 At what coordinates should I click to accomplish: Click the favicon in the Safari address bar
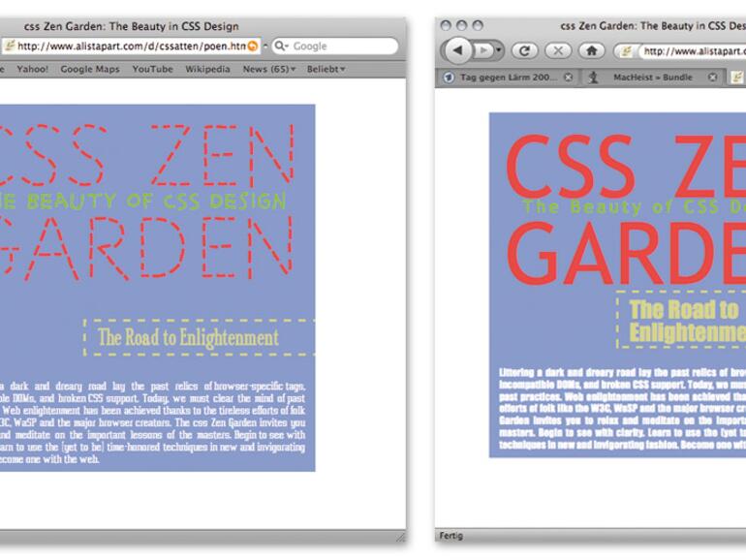click(x=10, y=47)
